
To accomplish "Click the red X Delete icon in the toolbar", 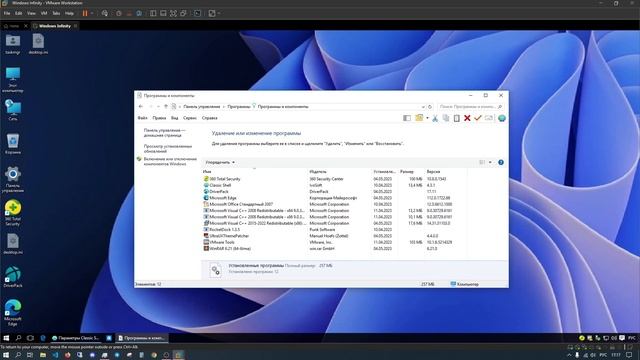I will tap(467, 118).
